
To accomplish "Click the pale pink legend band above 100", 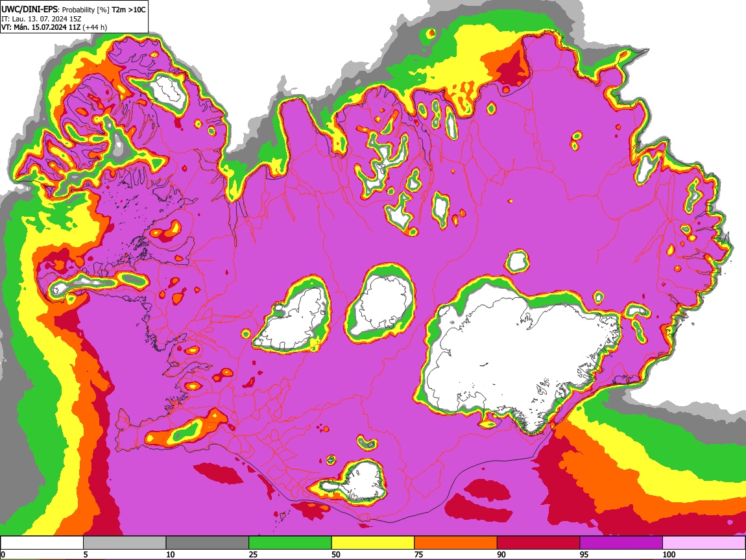I will pos(704,543).
